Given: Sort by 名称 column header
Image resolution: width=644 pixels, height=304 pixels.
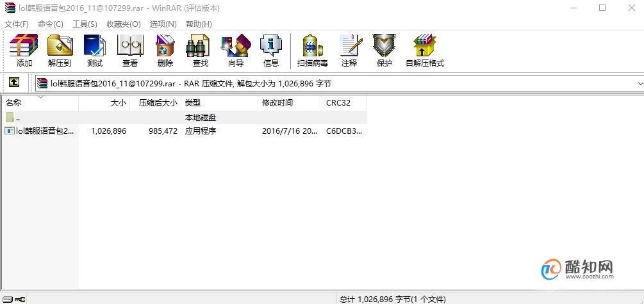Looking at the screenshot, I should point(40,103).
